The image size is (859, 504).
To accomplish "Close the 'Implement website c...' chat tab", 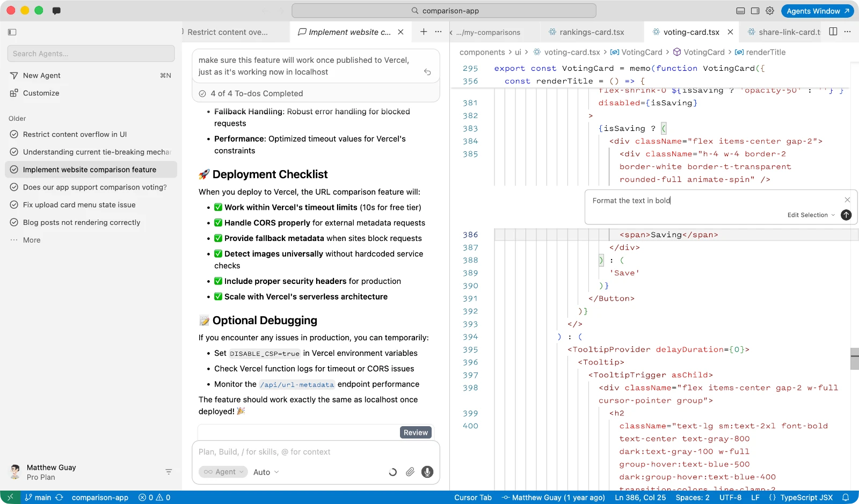I will click(401, 32).
